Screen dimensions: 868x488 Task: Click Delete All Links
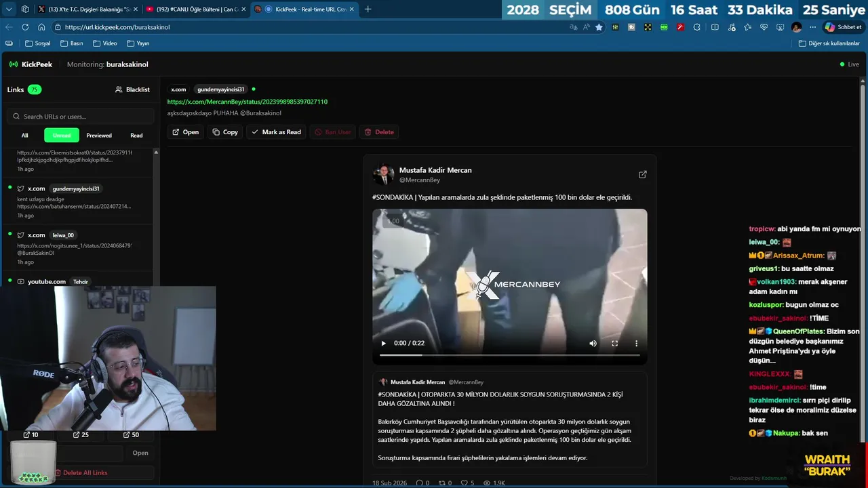[x=81, y=472]
